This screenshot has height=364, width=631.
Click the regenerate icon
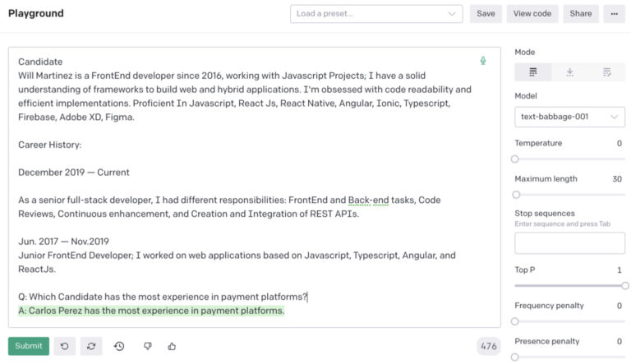tap(91, 346)
